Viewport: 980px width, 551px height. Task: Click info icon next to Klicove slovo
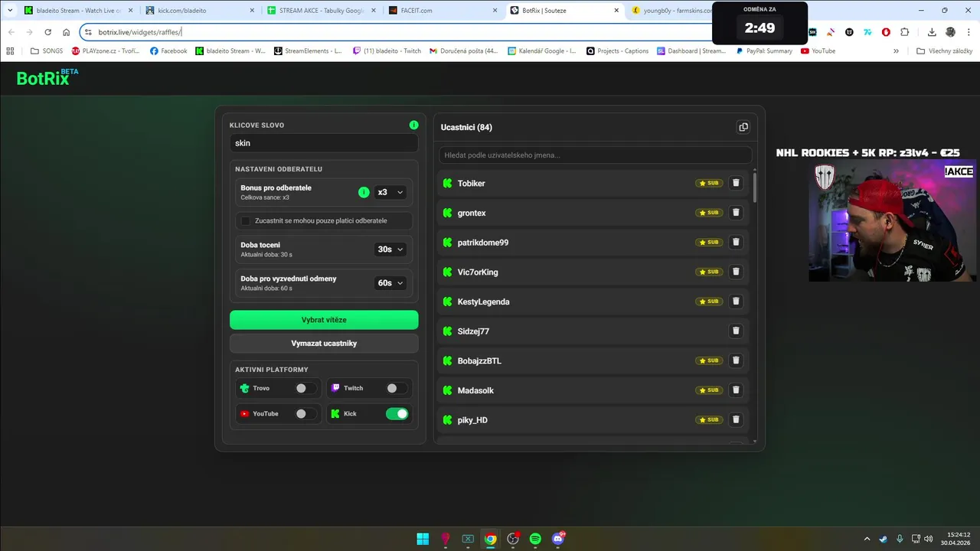(x=413, y=125)
